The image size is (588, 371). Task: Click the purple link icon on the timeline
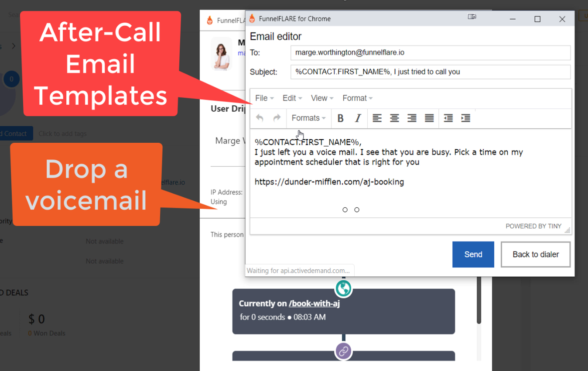tap(343, 351)
